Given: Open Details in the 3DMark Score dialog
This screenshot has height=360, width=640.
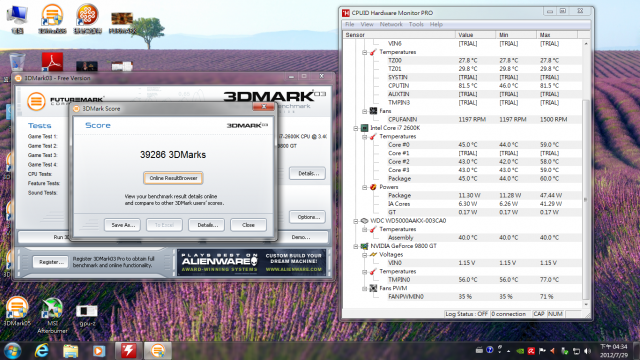Looking at the screenshot, I should [207, 225].
